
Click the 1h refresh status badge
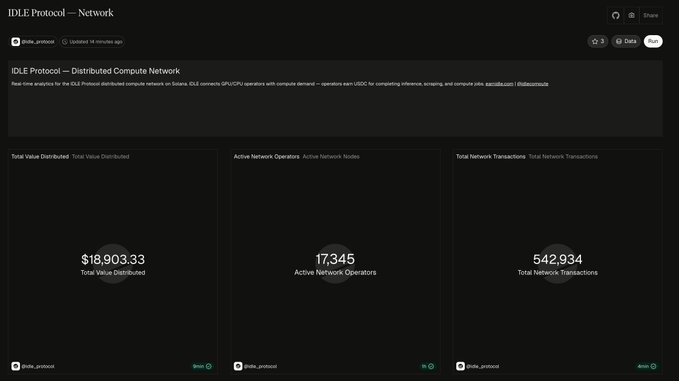(x=427, y=366)
